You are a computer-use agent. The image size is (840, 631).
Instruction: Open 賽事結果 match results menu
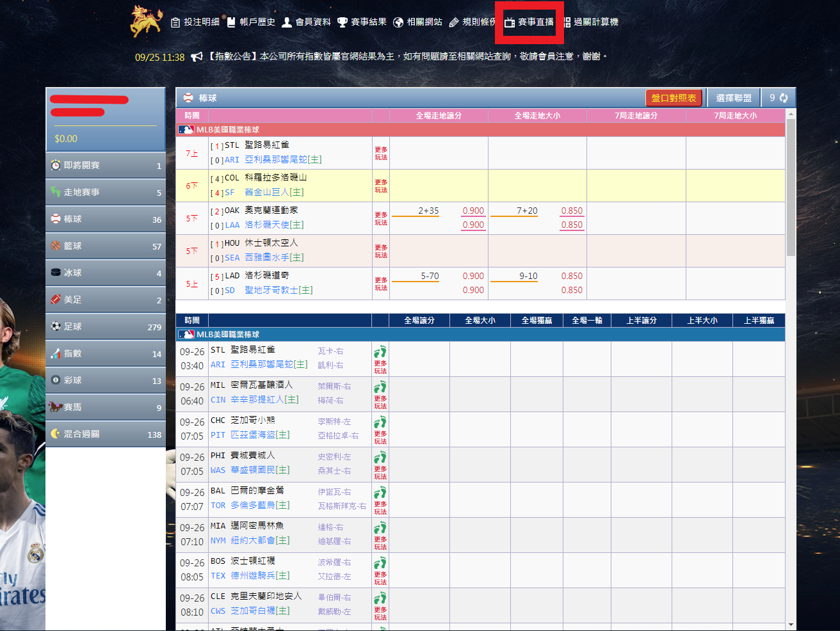click(x=362, y=22)
